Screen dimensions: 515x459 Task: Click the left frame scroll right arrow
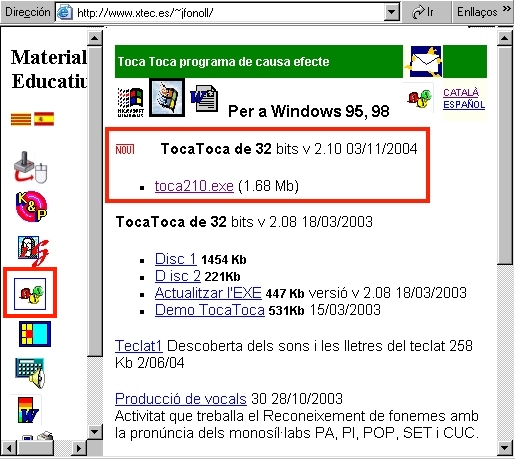(x=79, y=448)
